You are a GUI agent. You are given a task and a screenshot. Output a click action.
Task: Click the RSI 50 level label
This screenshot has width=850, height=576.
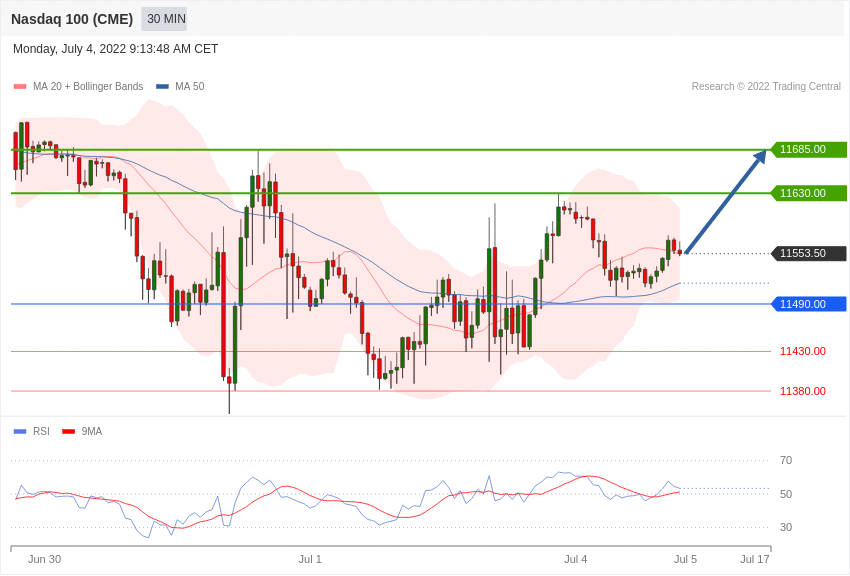[786, 494]
